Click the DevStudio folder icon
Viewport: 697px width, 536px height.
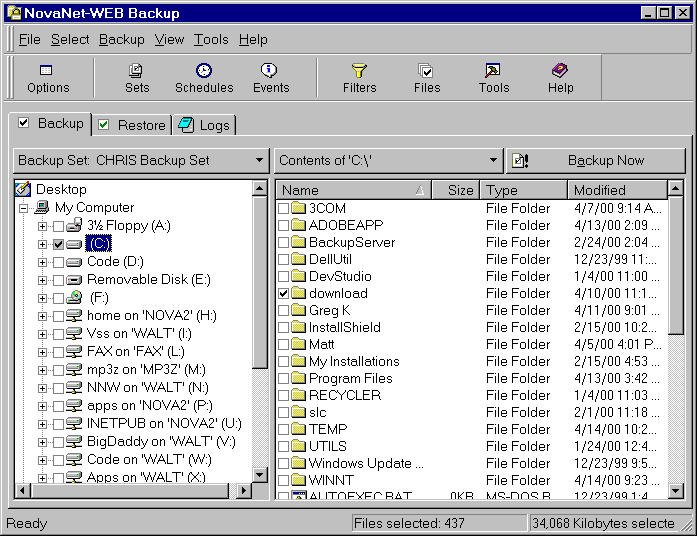pos(299,276)
